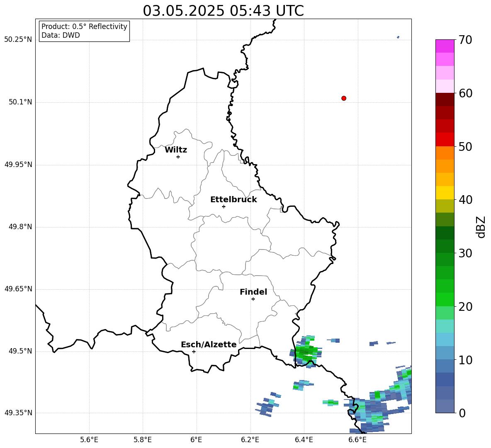Click the 6.2°E longitude label
Image resolution: width=491 pixels, height=448 pixels.
click(250, 440)
